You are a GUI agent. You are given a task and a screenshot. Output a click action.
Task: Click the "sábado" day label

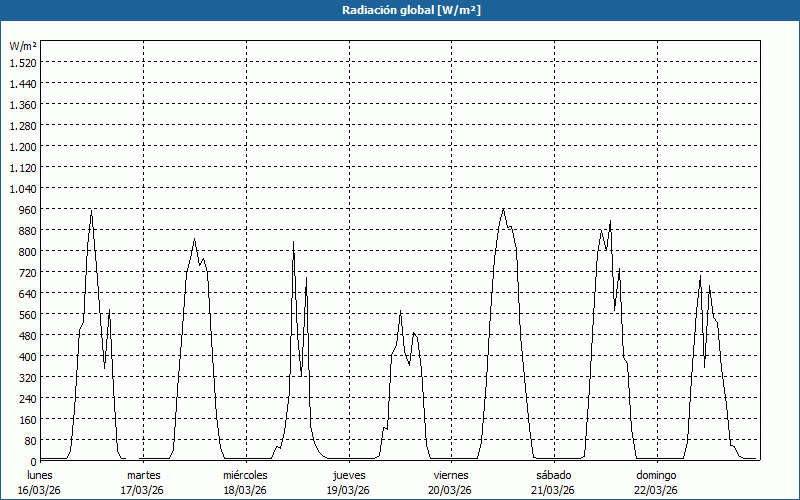click(553, 474)
